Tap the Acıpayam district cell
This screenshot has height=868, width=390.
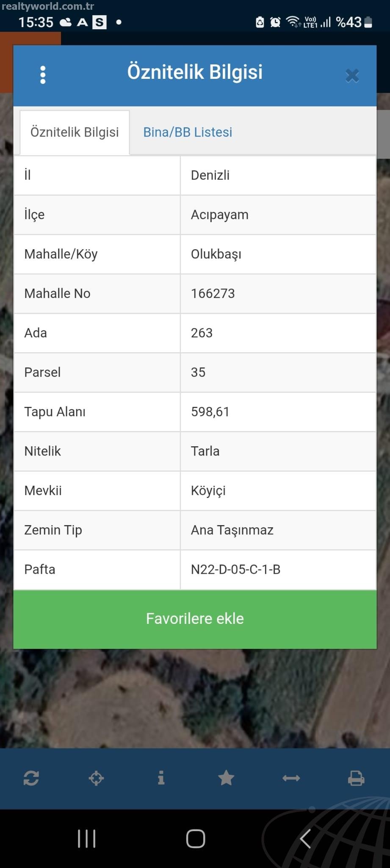219,214
